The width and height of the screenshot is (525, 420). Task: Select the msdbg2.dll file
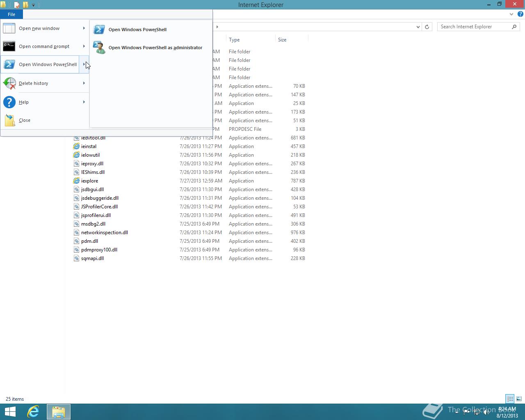tap(93, 224)
